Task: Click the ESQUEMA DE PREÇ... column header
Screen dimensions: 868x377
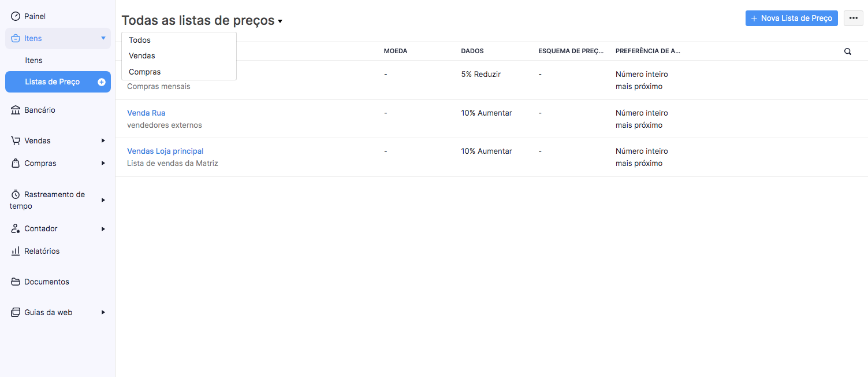Action: click(571, 51)
